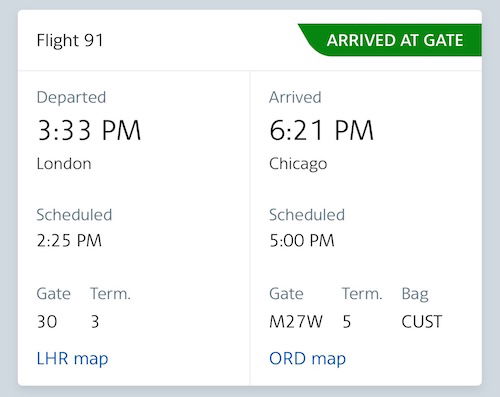
Task: Click the Arrived heading label
Action: pos(295,98)
